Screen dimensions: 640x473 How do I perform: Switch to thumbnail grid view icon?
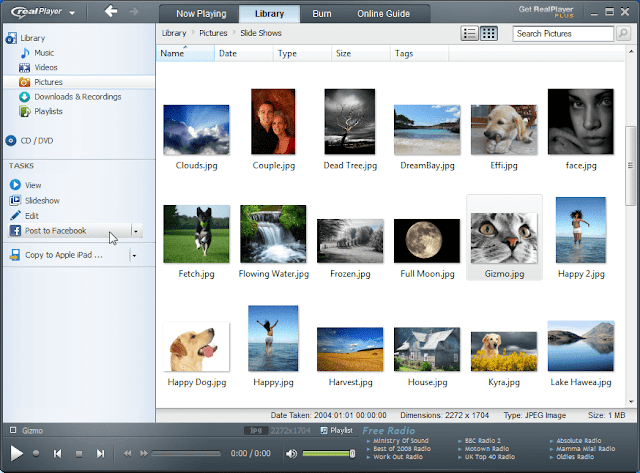click(489, 33)
